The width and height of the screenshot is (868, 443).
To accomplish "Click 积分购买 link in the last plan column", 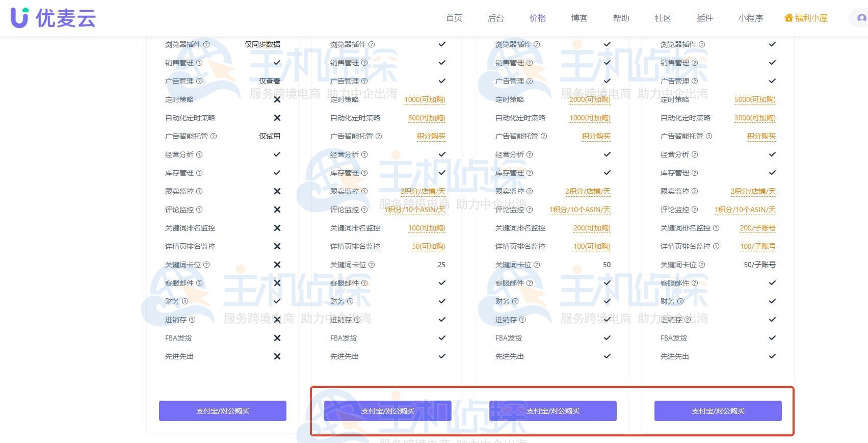I will [761, 136].
